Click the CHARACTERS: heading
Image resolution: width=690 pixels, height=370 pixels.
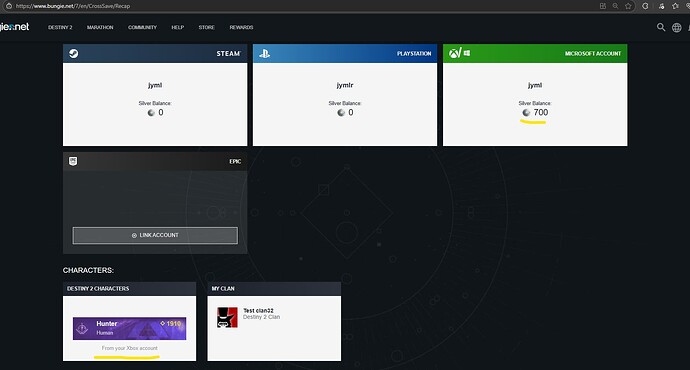[88, 270]
